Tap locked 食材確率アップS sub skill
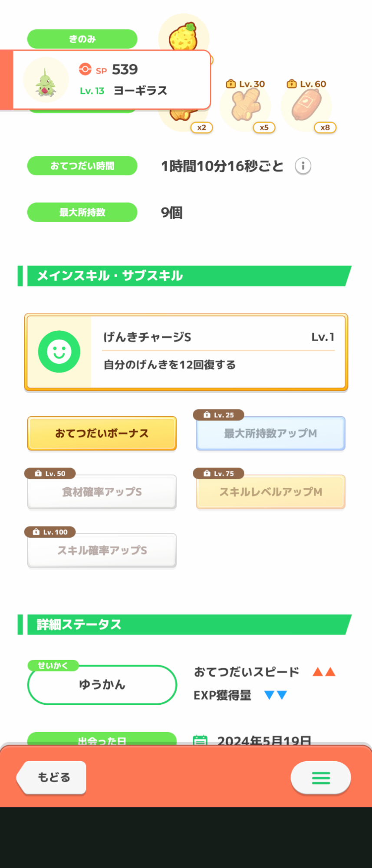The height and width of the screenshot is (868, 372). pos(102,492)
